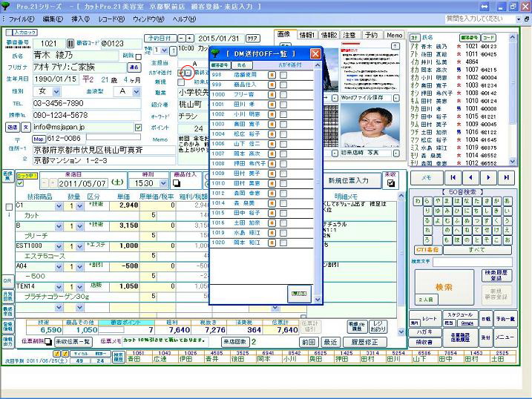Toggle the 新規 checkbox
Viewport: 532px width, 399px height.
(181, 82)
